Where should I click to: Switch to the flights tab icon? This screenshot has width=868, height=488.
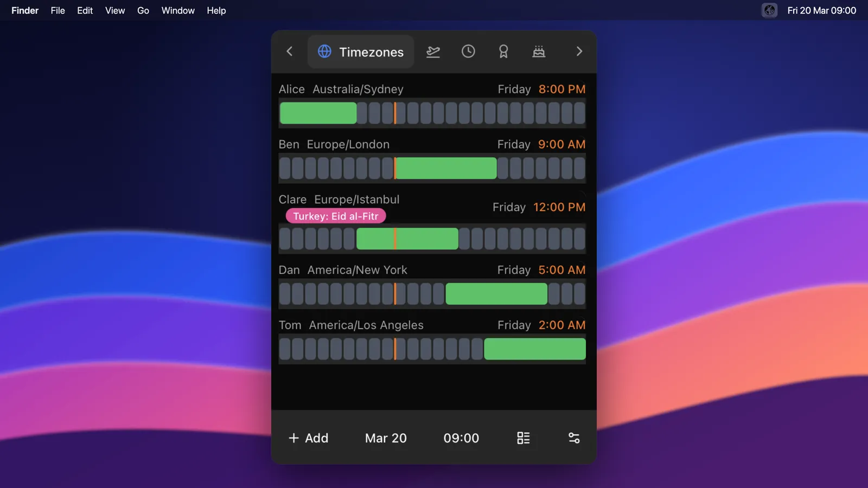pyautogui.click(x=433, y=52)
